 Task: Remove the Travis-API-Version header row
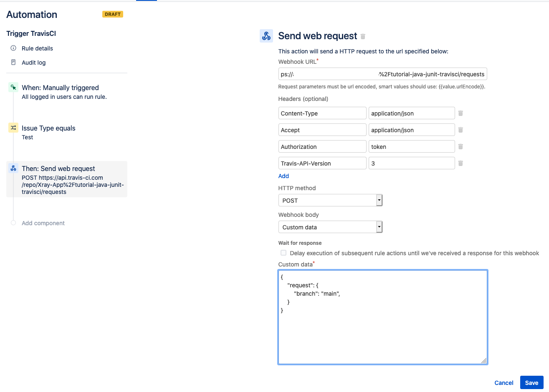coord(460,163)
